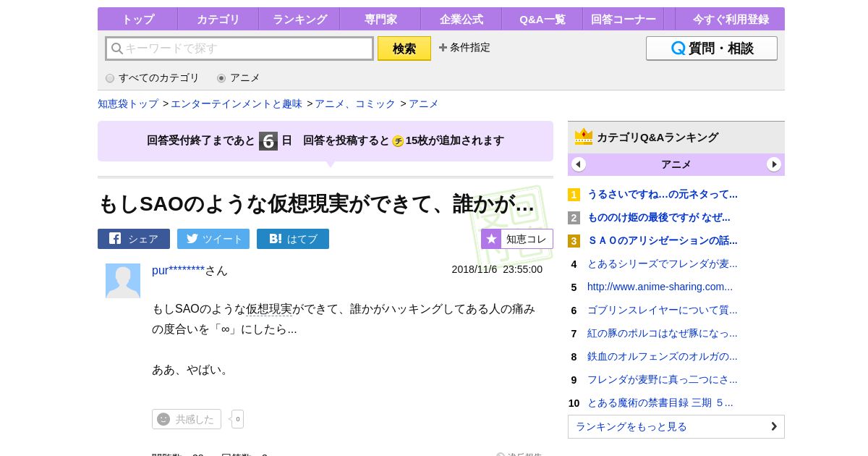Open ranking item とある魔術の禁書目録 三期
This screenshot has width=868, height=456.
[660, 402]
